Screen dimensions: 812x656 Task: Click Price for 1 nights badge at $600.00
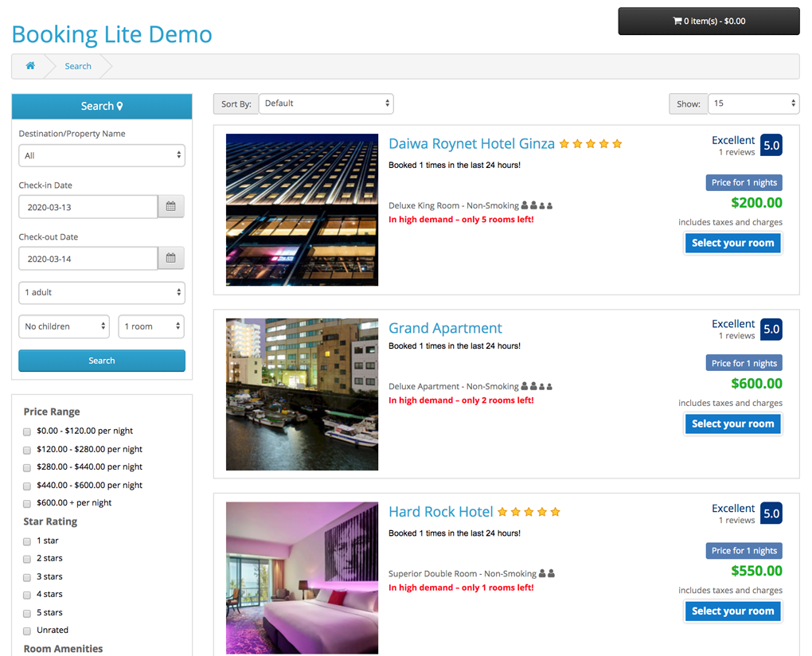(744, 363)
